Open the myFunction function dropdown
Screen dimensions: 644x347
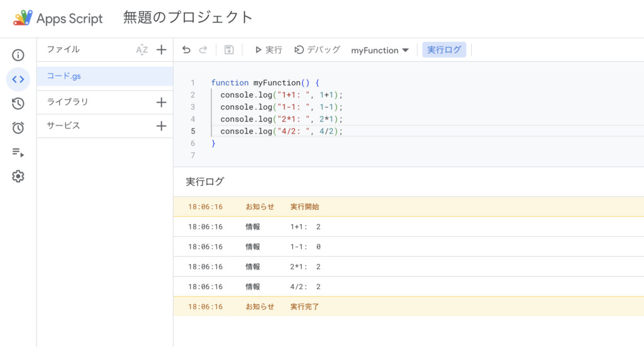pos(380,50)
